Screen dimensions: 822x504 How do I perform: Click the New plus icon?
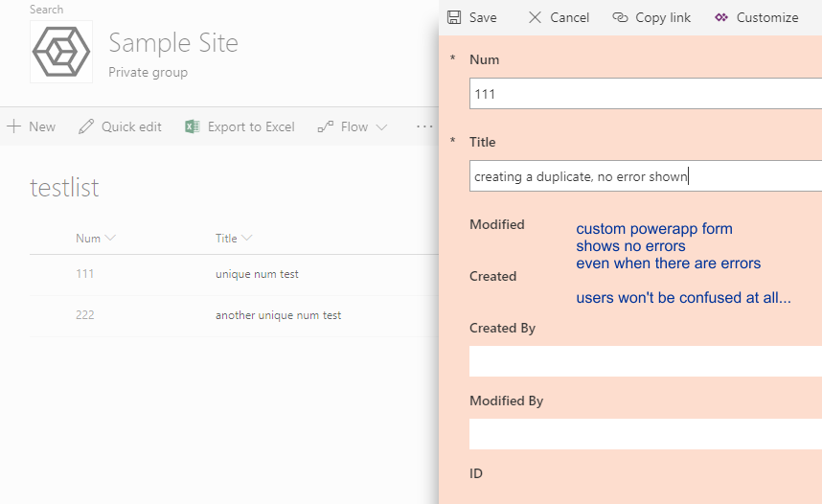(x=14, y=126)
